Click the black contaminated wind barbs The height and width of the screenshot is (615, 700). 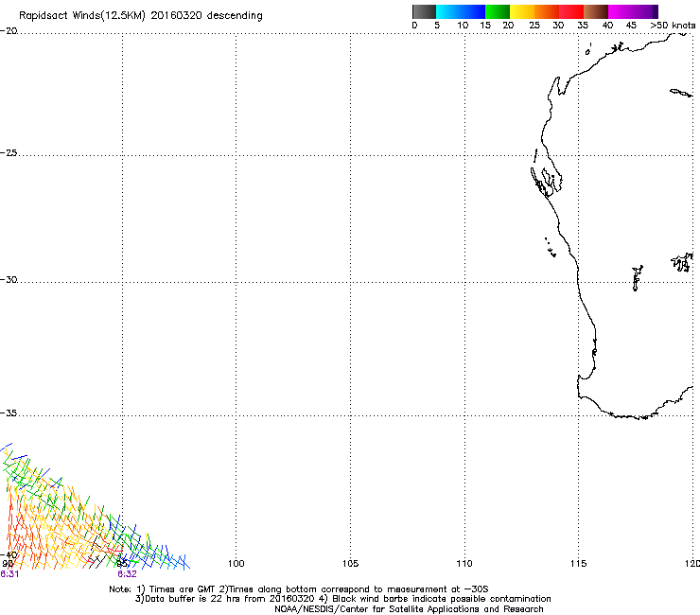pos(97,552)
